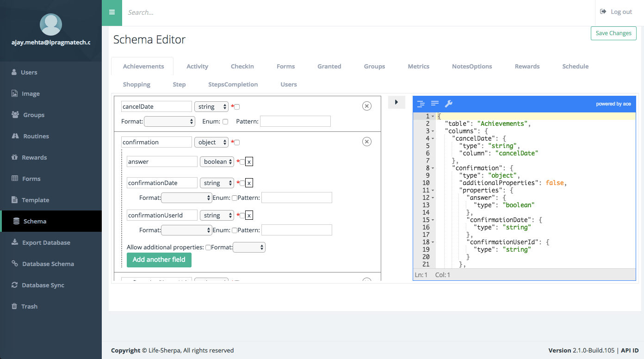
Task: Open type dropdown for confirmationDate
Action: 217,183
